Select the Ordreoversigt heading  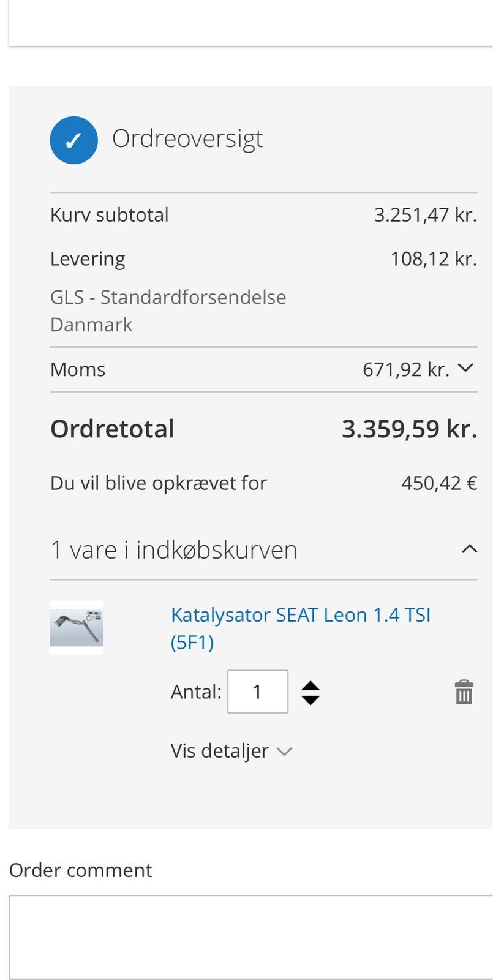(187, 139)
